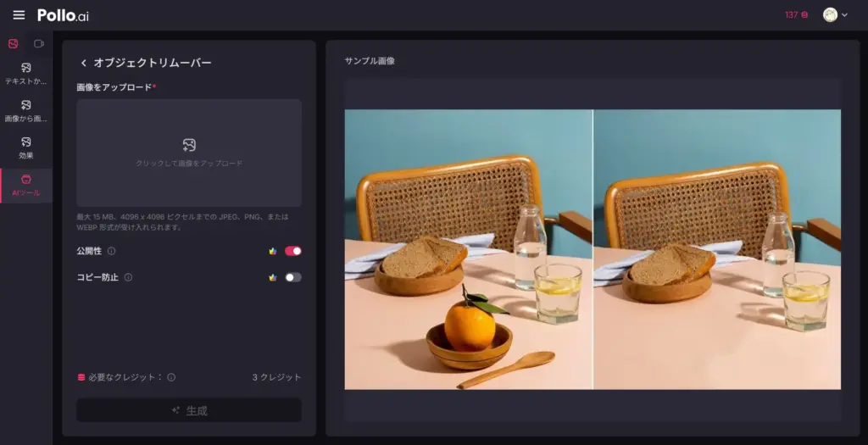
Task: Open the テキストか... sidebar item
Action: [x=26, y=75]
